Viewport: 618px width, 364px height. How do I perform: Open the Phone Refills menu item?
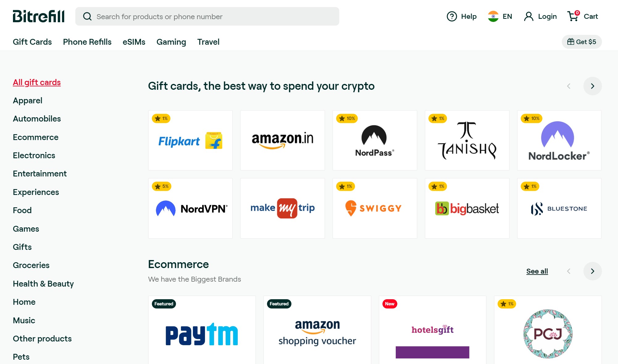[87, 42]
